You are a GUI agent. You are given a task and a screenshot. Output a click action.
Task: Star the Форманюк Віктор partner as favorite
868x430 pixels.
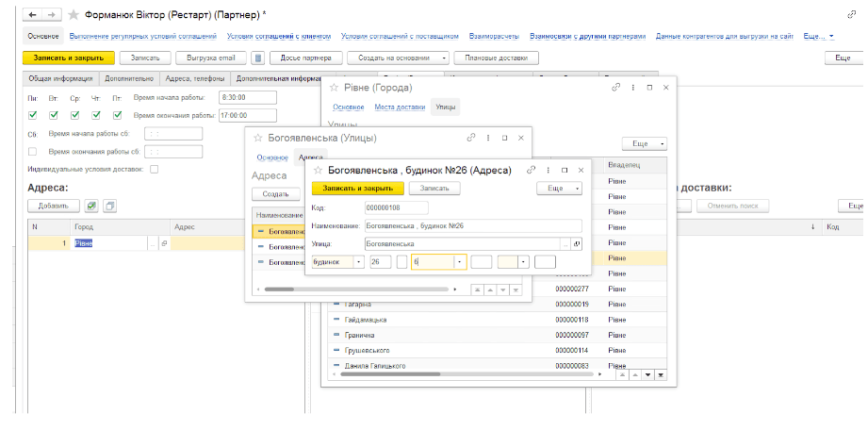pyautogui.click(x=74, y=15)
